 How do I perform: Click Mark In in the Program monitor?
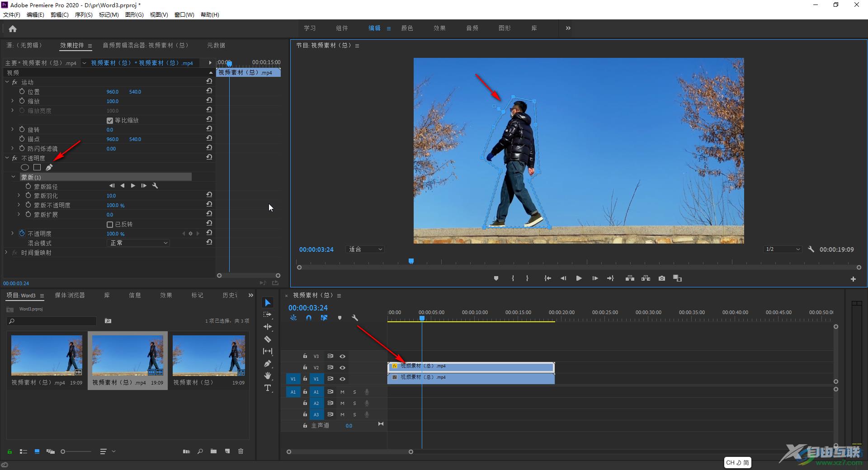513,278
